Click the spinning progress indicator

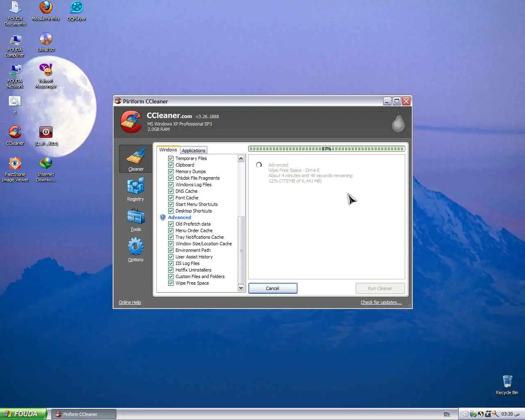click(x=259, y=165)
